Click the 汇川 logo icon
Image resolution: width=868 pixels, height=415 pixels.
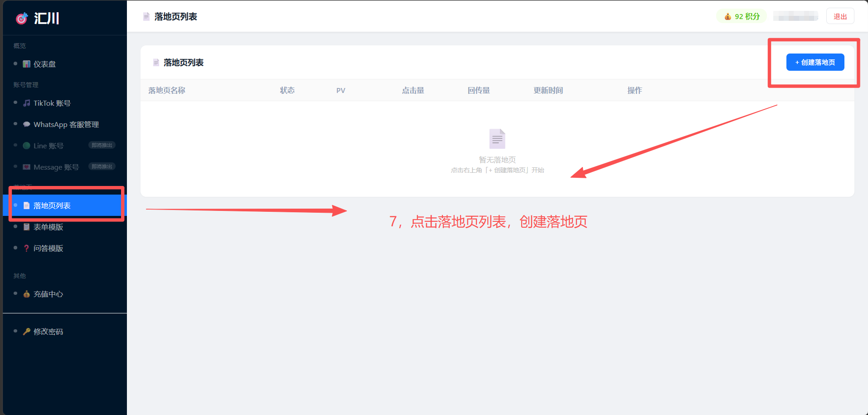click(22, 18)
